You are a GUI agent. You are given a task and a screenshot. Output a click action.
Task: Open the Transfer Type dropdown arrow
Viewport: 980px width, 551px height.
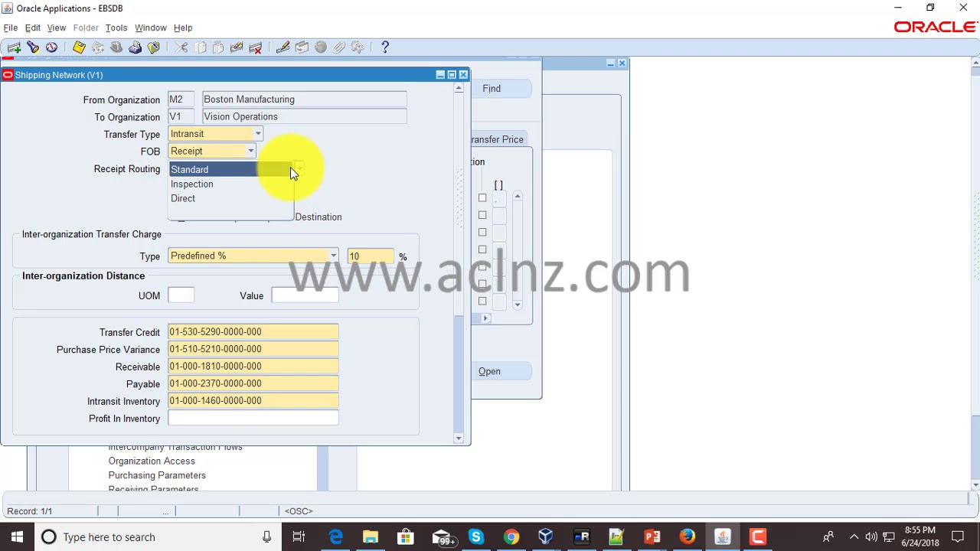click(x=258, y=134)
